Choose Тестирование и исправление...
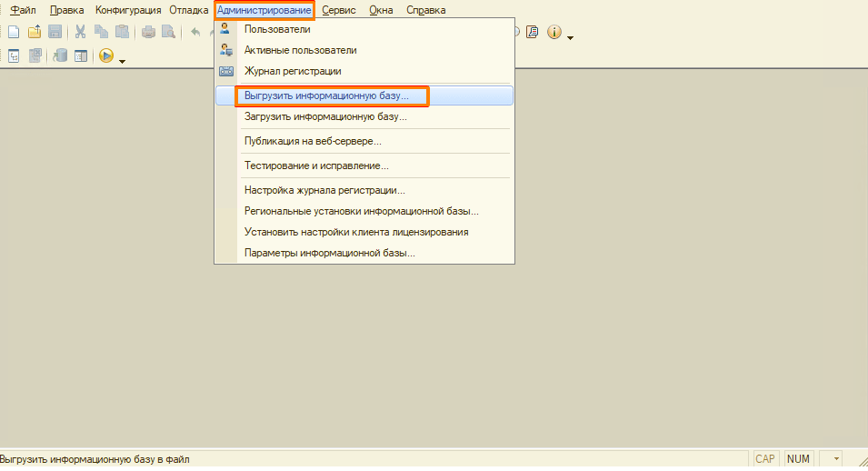 364,165
